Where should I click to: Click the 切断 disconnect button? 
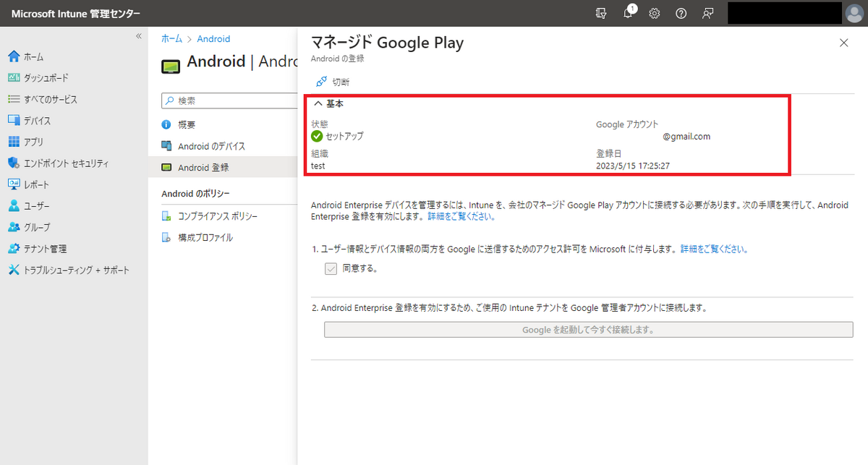(333, 82)
